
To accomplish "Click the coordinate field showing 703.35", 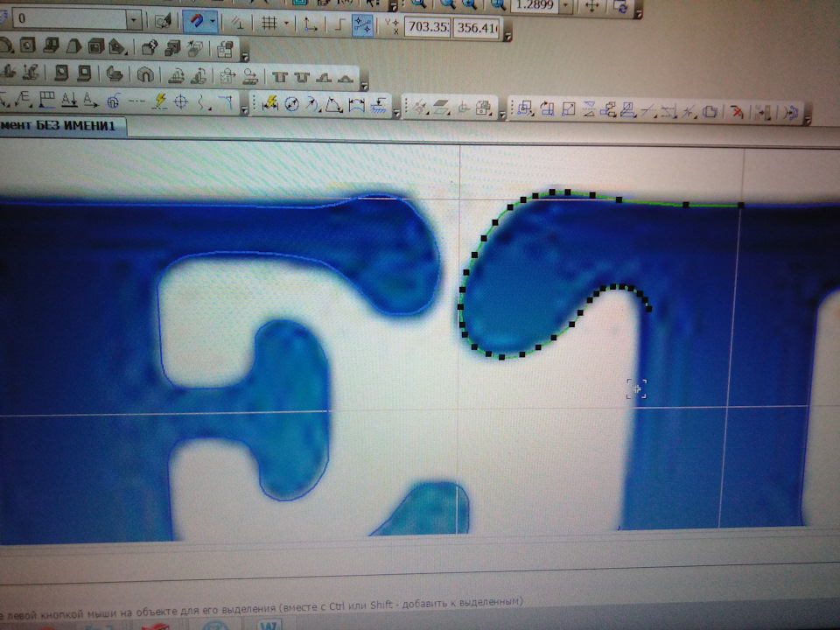I will pyautogui.click(x=427, y=26).
